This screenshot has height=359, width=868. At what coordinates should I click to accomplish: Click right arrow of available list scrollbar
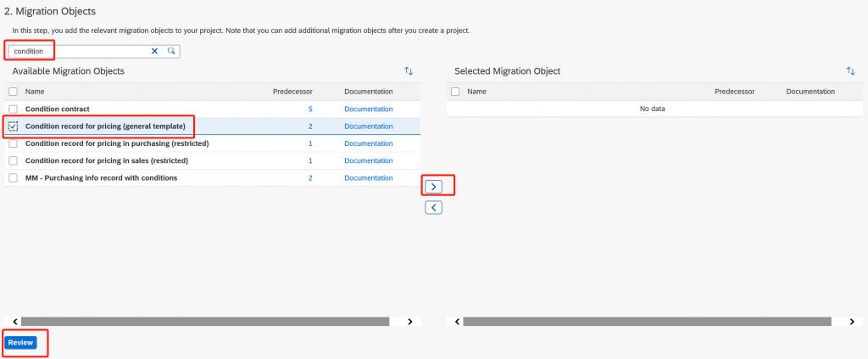pos(409,322)
